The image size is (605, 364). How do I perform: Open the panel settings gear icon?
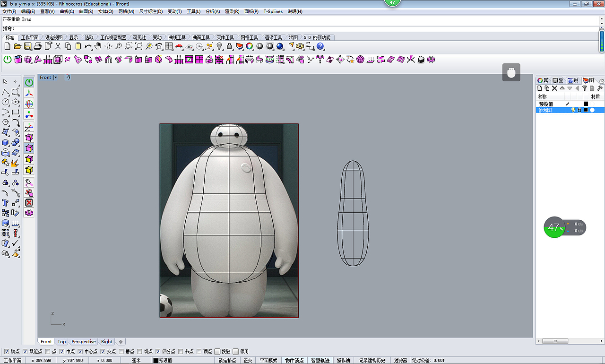pos(602,81)
